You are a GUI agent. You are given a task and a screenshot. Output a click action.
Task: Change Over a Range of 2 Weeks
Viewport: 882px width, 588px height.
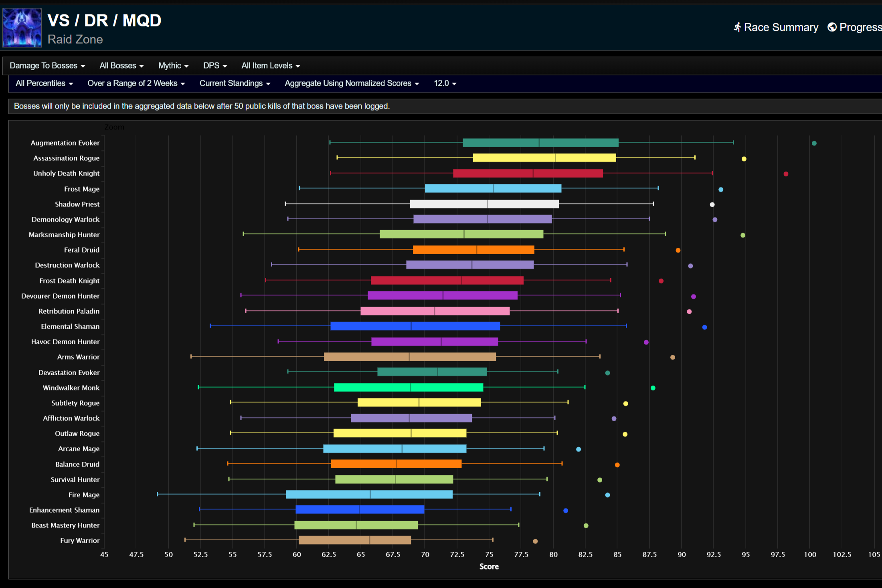[x=136, y=83]
